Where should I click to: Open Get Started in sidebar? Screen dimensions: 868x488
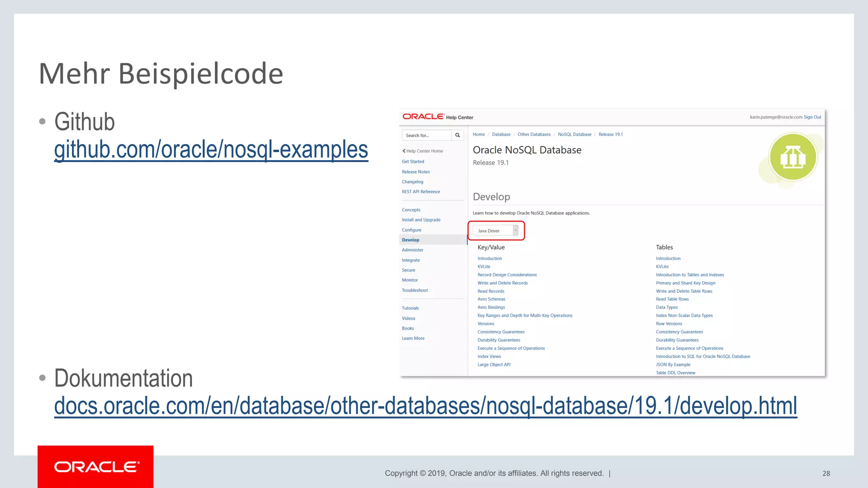coord(413,161)
